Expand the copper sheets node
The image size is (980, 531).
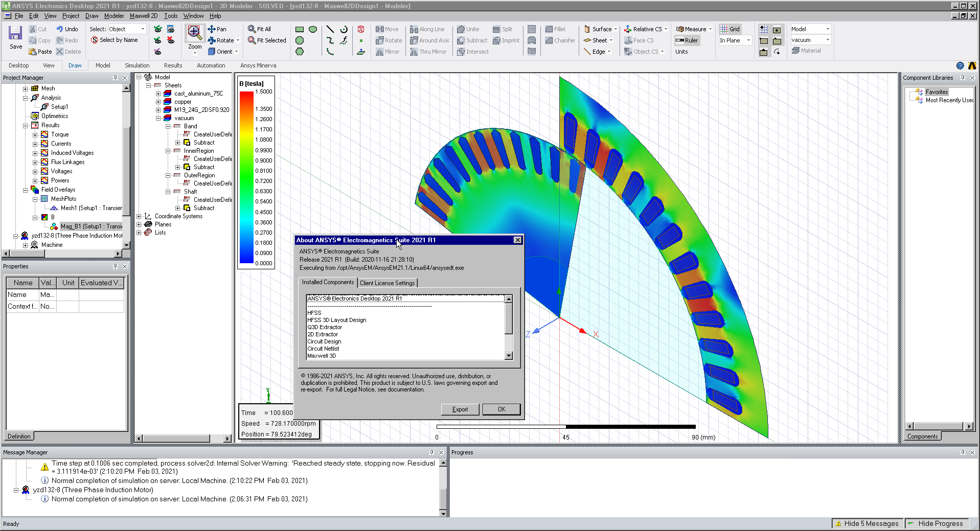coord(158,102)
